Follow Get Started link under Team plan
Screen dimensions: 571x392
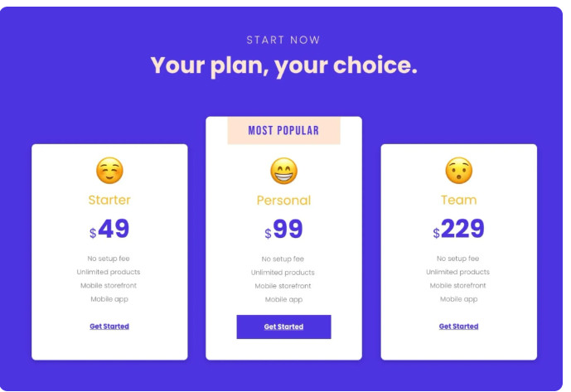(x=458, y=327)
